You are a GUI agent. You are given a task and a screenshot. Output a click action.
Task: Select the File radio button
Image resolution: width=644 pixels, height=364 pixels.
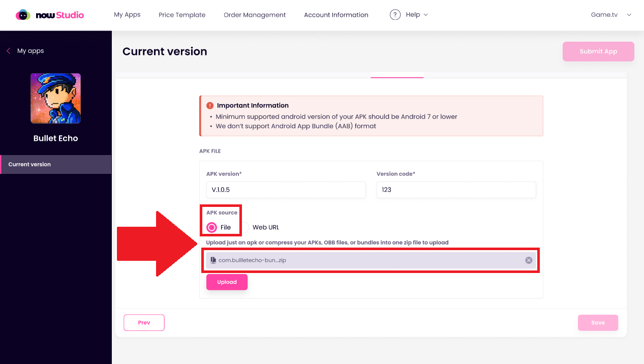[212, 227]
